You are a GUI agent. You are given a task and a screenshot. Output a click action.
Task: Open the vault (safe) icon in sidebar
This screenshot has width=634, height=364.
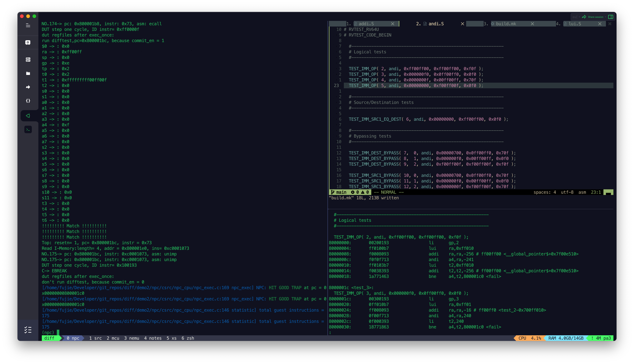pos(28,43)
